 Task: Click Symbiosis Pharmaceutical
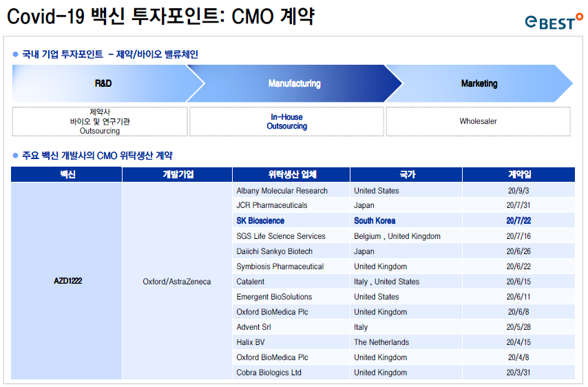(x=280, y=266)
